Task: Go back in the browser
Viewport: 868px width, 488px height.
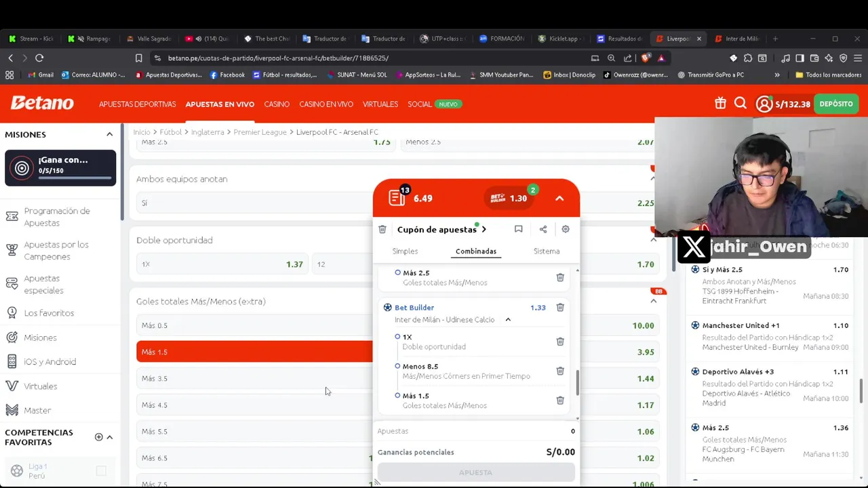Action: coord(11,58)
